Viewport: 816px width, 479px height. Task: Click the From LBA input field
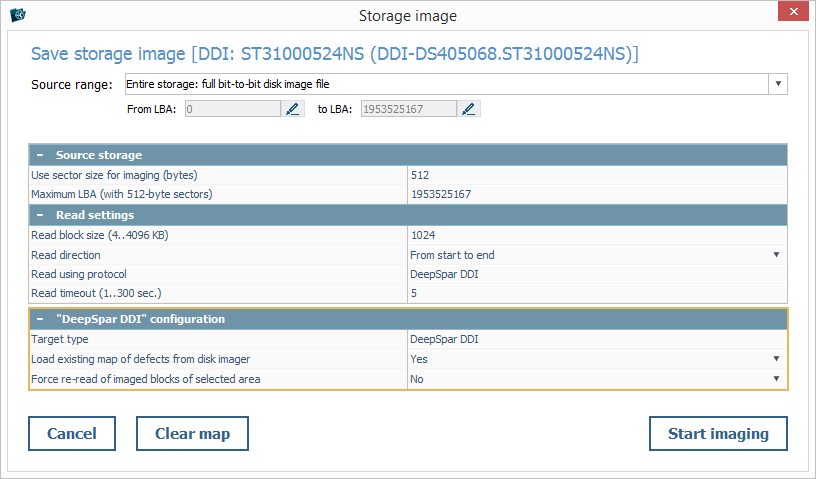point(231,109)
